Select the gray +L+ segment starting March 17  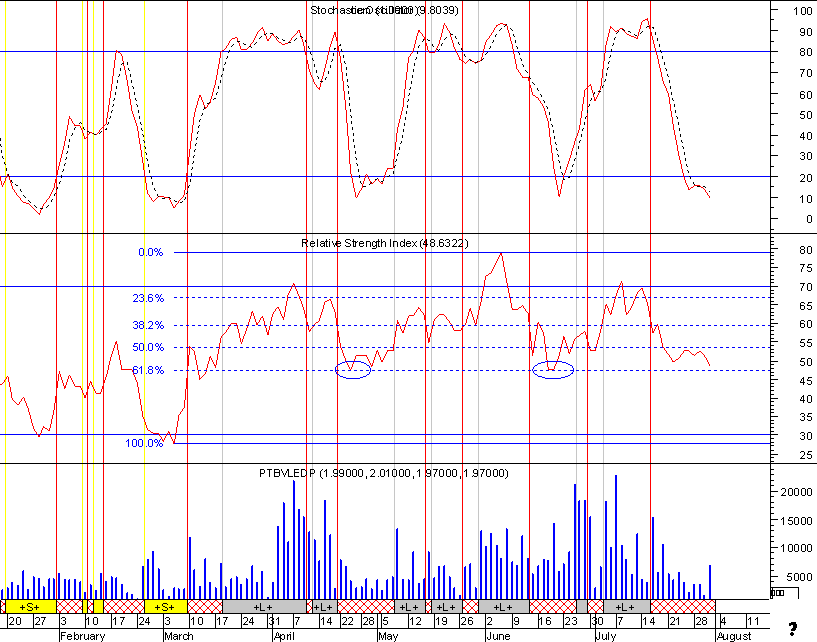pyautogui.click(x=264, y=607)
